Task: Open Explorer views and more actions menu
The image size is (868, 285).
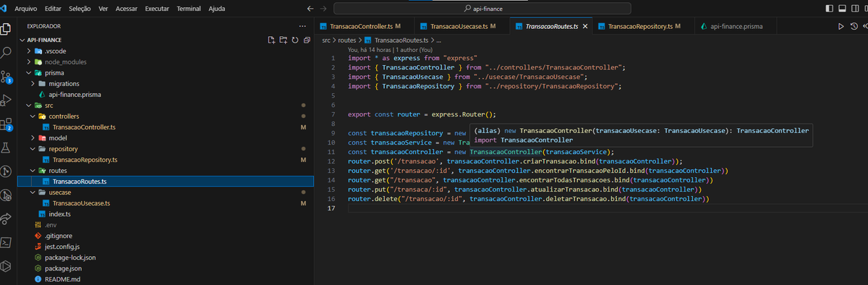Action: 302,26
